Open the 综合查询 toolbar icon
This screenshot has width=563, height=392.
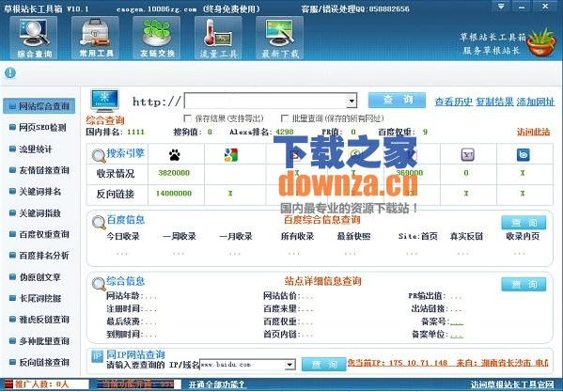point(34,38)
